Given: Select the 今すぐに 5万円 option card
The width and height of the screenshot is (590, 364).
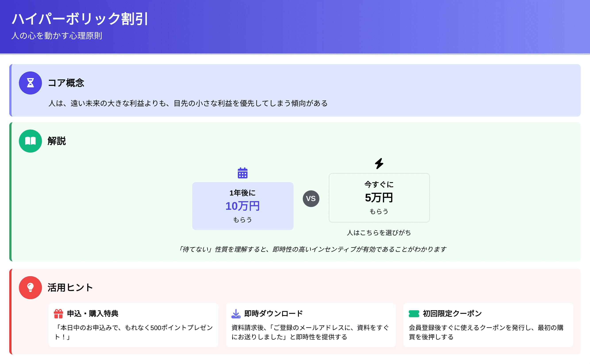Looking at the screenshot, I should pyautogui.click(x=379, y=198).
